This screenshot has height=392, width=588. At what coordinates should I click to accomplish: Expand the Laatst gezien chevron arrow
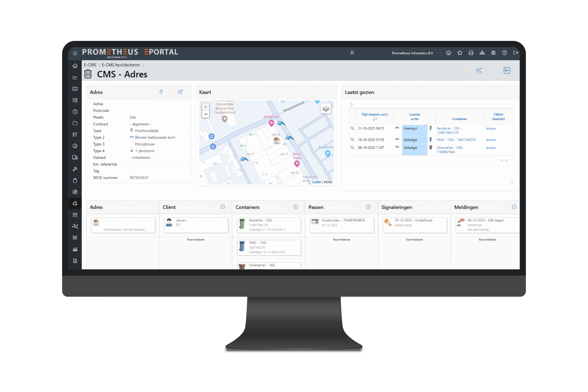[351, 104]
